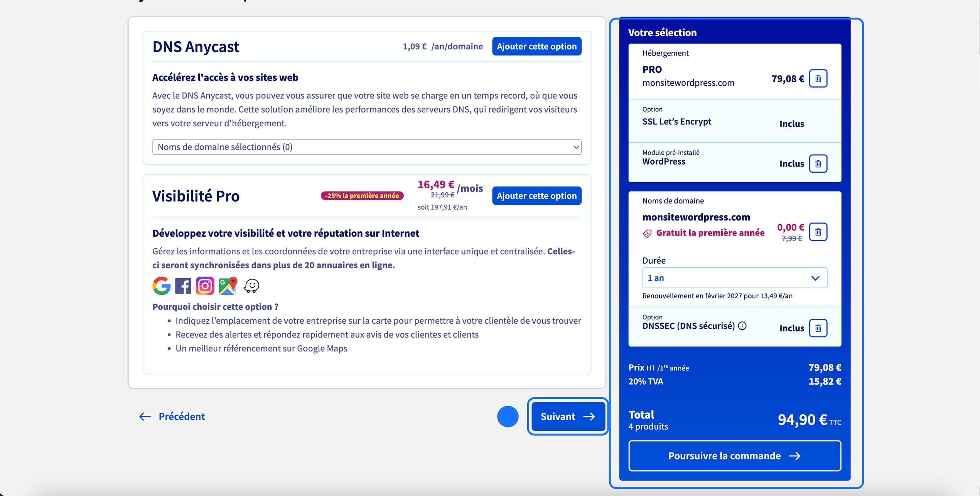Screen dimensions: 980x496
Task: Select the Instagram icon in Visibilité Pro
Action: pyautogui.click(x=205, y=286)
